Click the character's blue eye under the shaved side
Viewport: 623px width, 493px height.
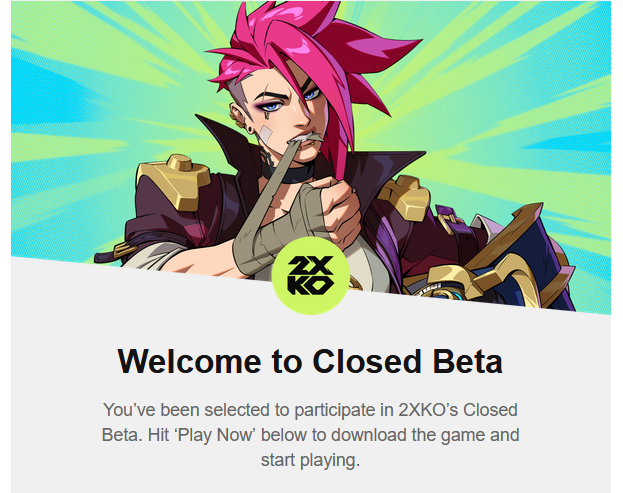(x=271, y=106)
